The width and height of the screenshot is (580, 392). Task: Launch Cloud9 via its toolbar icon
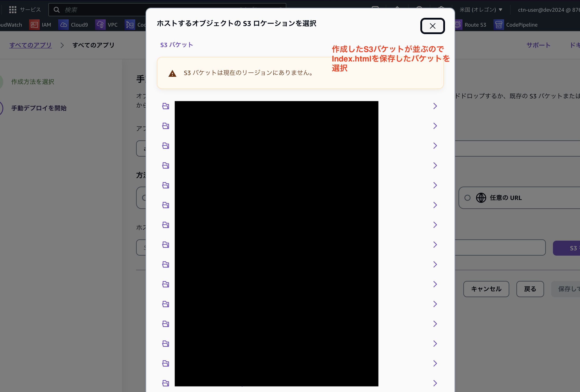63,24
